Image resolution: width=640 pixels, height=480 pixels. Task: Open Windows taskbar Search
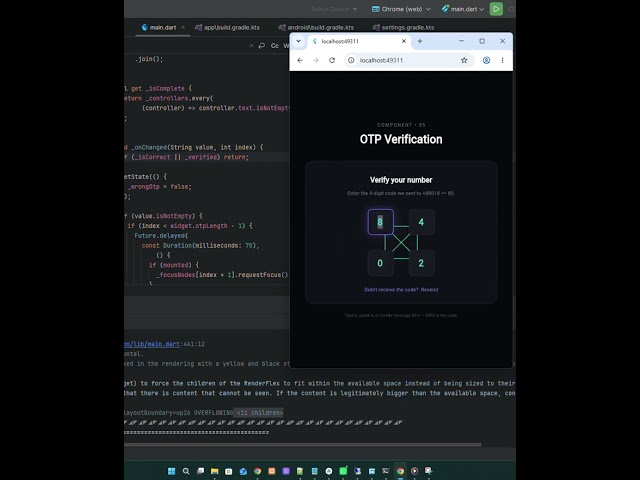coord(186,471)
